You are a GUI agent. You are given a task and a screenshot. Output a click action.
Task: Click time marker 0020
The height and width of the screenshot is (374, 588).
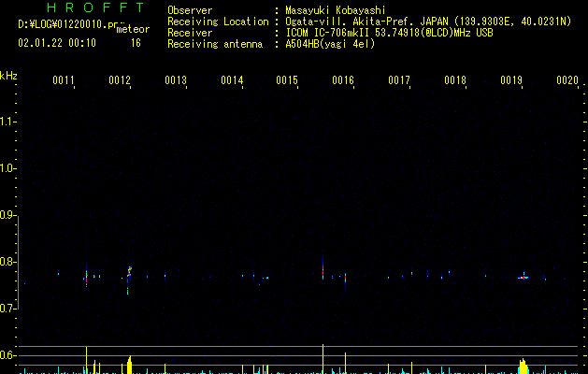[567, 80]
